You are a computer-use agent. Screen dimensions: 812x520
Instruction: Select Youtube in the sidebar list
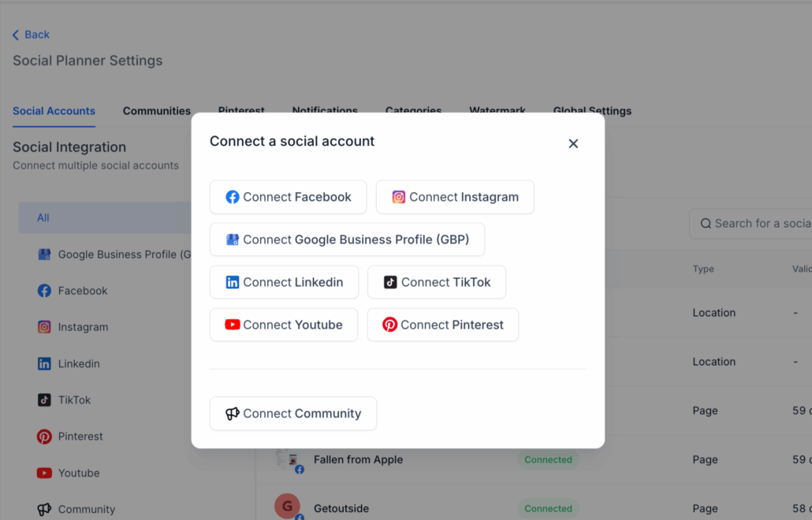[x=79, y=473]
